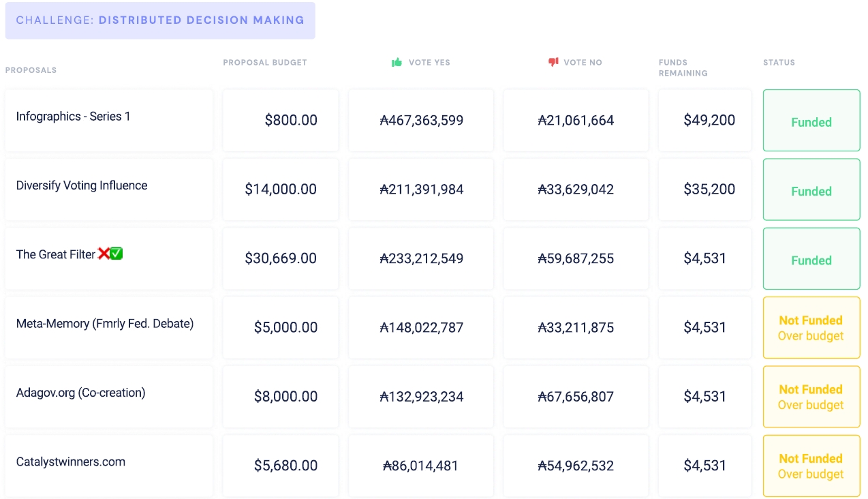This screenshot has width=868, height=499.
Task: Click the Funded status for Diversify Voting Influence
Action: point(811,191)
